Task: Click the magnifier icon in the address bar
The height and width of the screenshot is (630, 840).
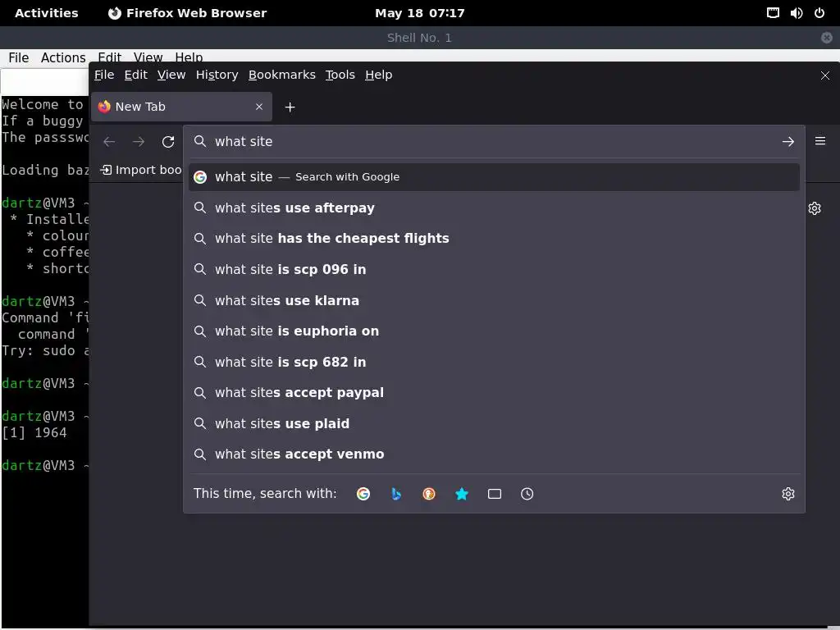Action: pyautogui.click(x=200, y=141)
